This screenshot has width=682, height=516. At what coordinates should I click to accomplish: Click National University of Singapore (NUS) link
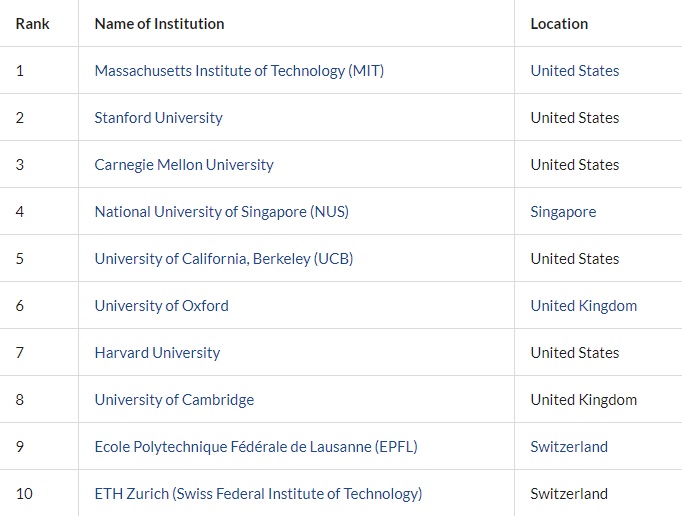point(221,212)
